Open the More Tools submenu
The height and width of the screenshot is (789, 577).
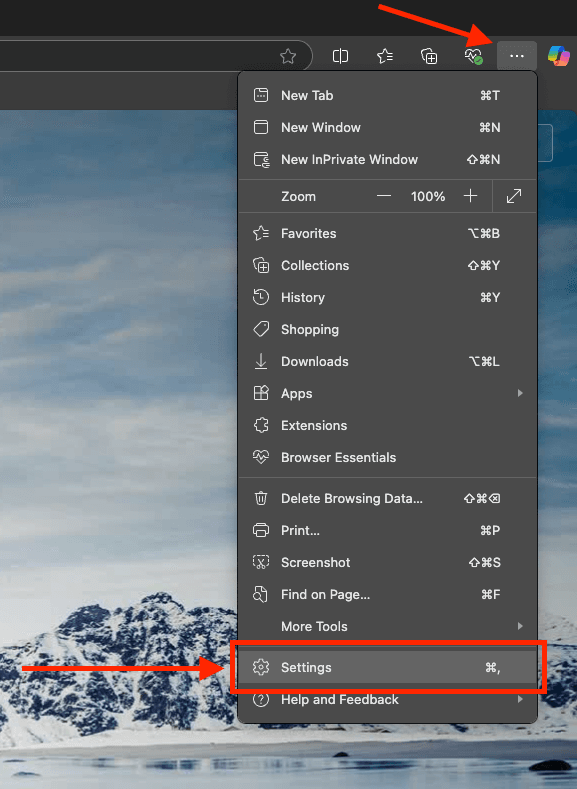(x=387, y=626)
